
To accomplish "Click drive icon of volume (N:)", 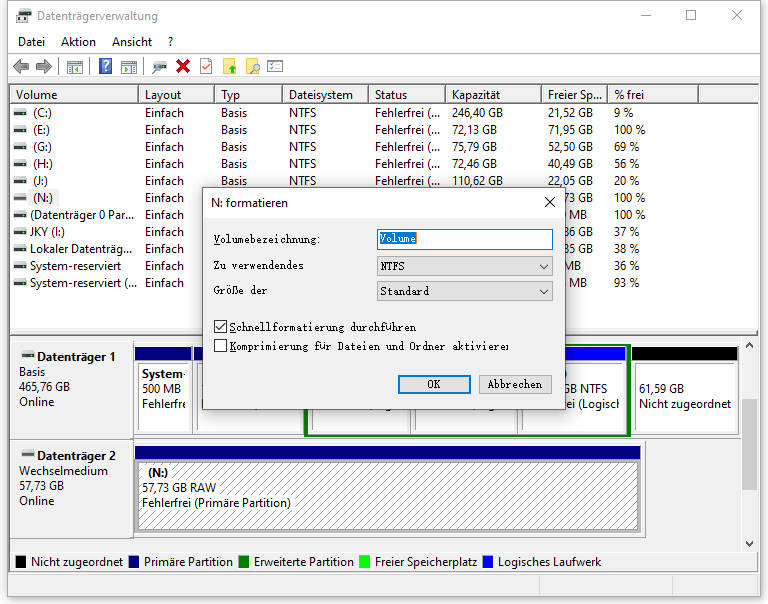I will point(20,197).
